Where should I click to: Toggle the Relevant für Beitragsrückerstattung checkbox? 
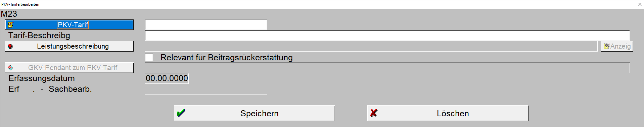click(x=149, y=57)
